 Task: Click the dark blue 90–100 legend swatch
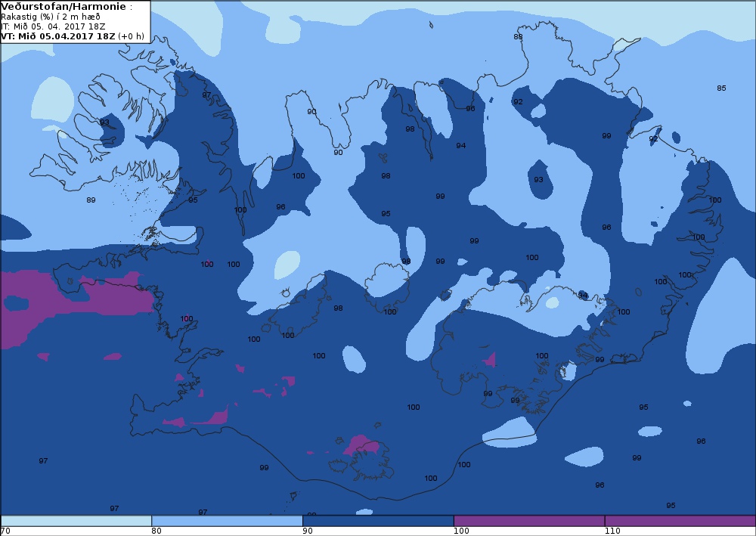(378, 521)
